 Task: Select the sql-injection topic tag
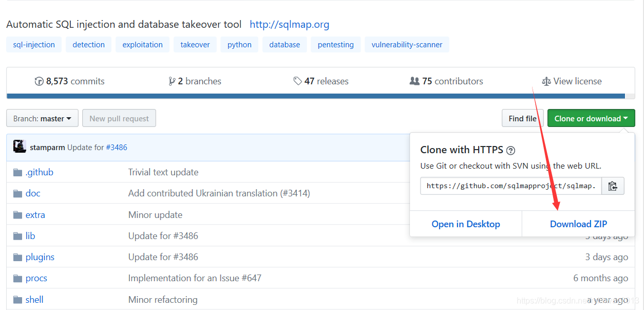pos(34,45)
